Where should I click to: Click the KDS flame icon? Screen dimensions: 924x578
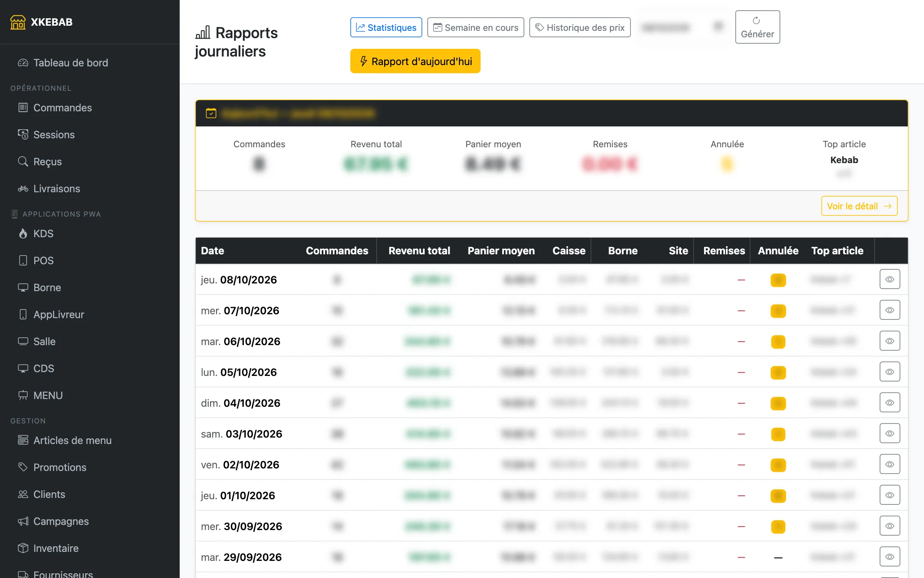(x=23, y=234)
